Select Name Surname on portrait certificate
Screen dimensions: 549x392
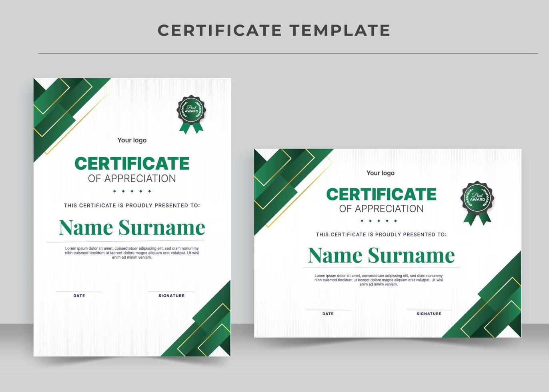(132, 228)
